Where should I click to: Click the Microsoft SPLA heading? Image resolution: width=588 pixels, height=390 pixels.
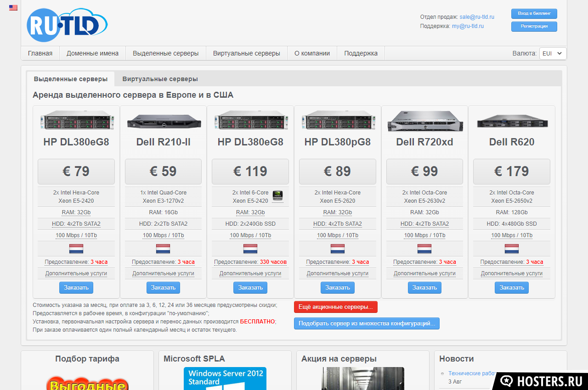194,359
